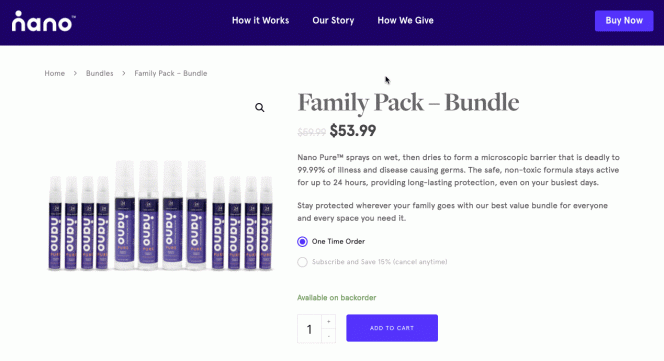Click the $53.99 sale price
This screenshot has width=664, height=361.
[x=353, y=131]
